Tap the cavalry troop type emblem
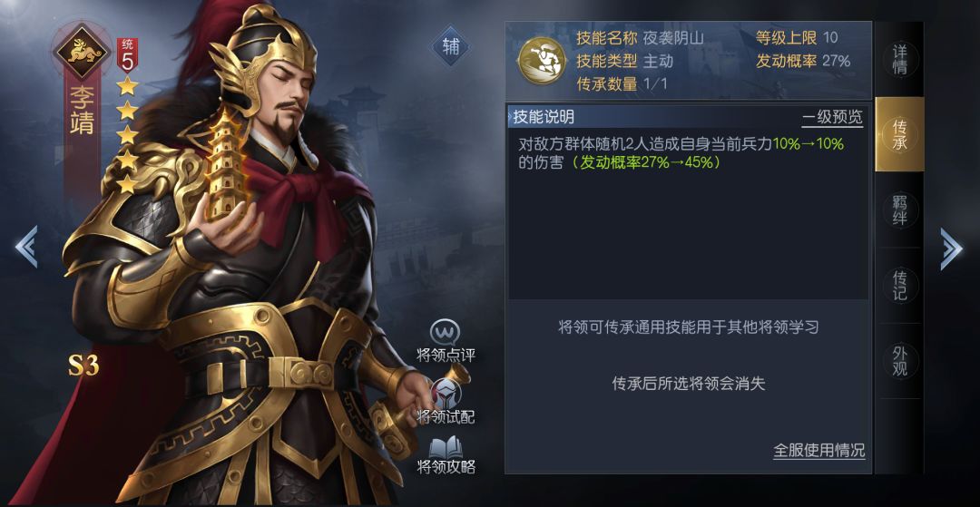Image resolution: width=980 pixels, height=507 pixels. pyautogui.click(x=83, y=51)
